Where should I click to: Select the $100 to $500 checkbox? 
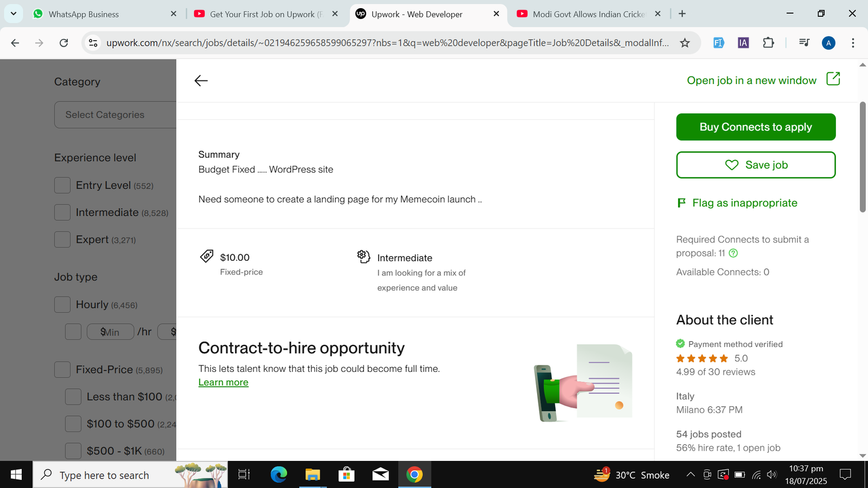tap(73, 424)
